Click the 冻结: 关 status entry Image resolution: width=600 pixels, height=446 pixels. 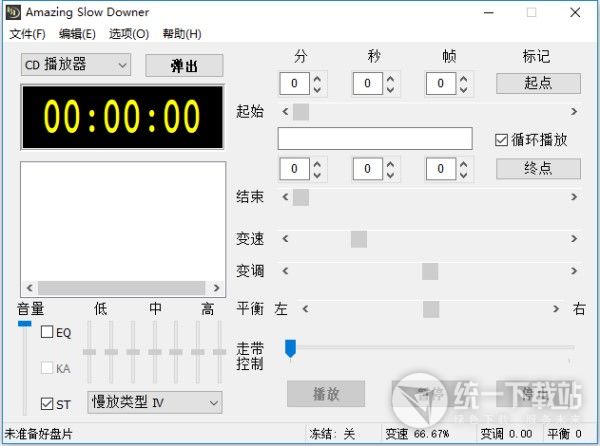tap(332, 434)
